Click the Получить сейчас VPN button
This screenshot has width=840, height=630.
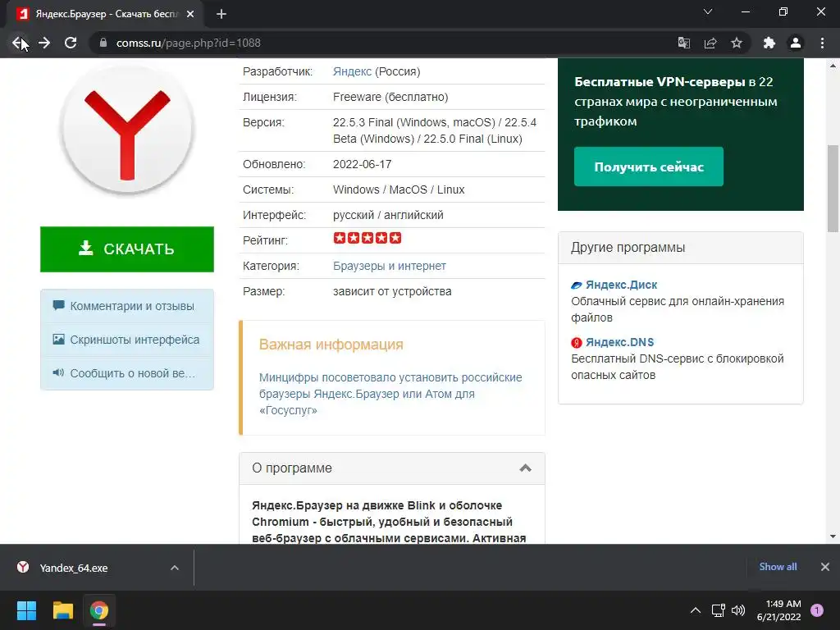coord(649,167)
